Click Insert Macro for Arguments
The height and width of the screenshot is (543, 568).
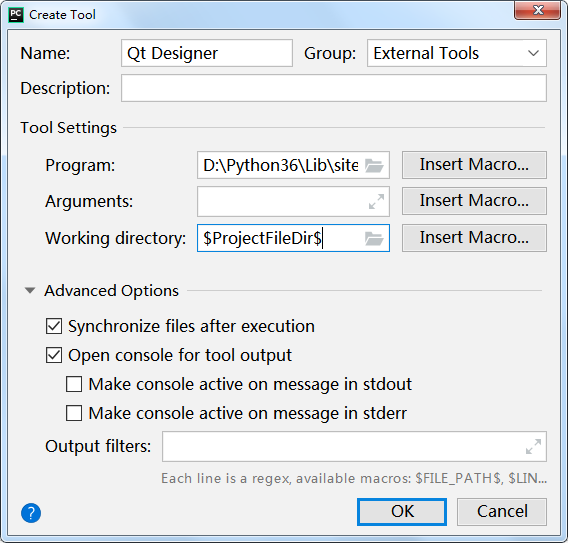474,201
